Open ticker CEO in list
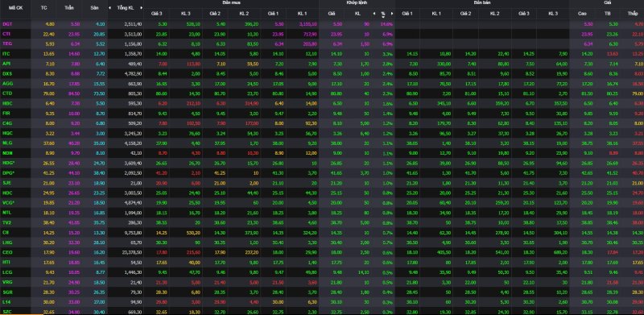Screen dimensions: 644x315 [x=7, y=252]
